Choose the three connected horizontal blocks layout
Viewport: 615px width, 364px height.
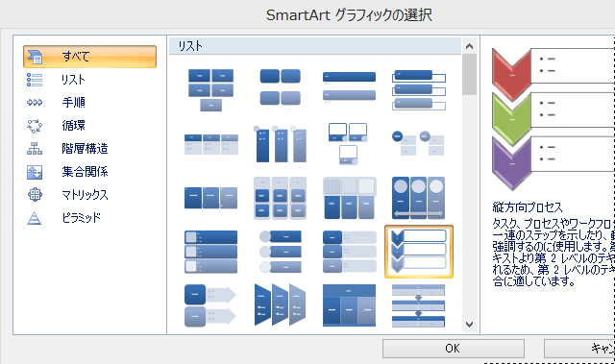tap(211, 198)
